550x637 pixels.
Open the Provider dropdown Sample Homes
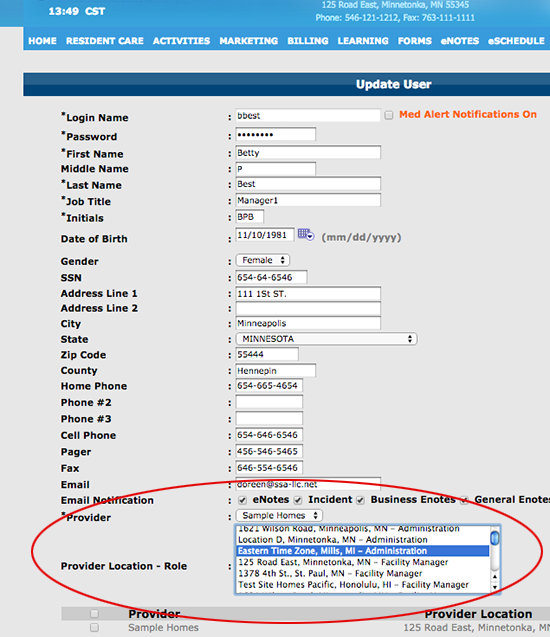pos(279,516)
